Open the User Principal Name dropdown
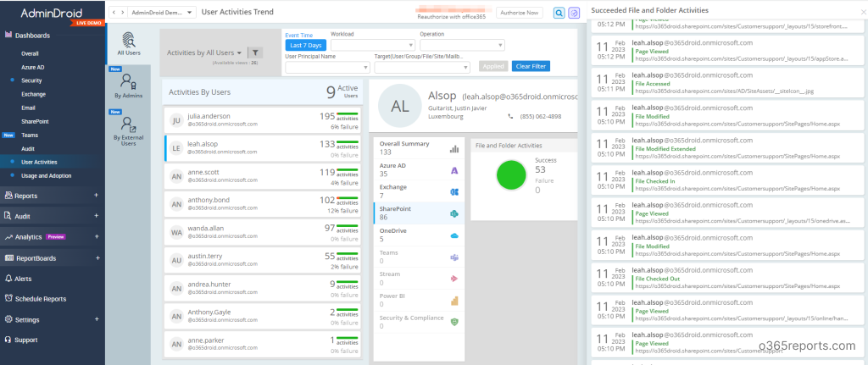This screenshot has width=868, height=365. tap(328, 67)
